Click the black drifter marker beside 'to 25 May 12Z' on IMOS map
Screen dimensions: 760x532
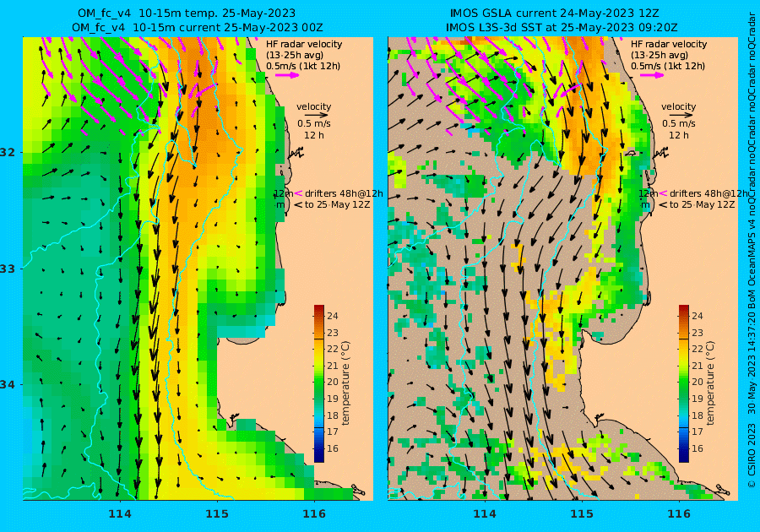point(663,205)
